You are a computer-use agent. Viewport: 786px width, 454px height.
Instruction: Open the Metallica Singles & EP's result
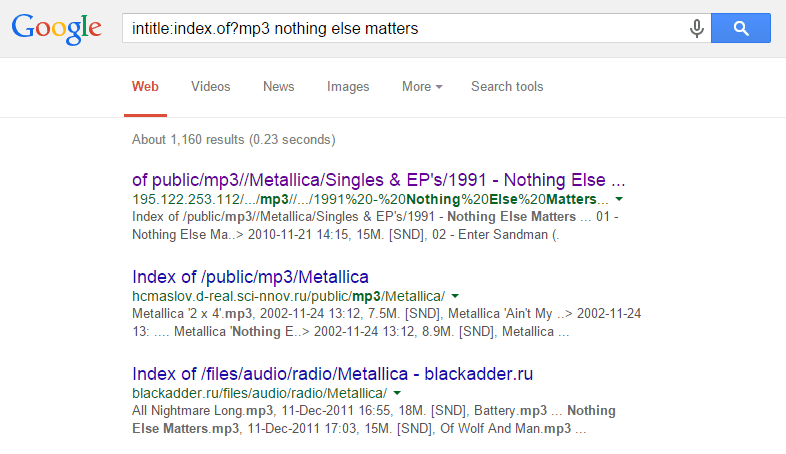click(x=379, y=181)
